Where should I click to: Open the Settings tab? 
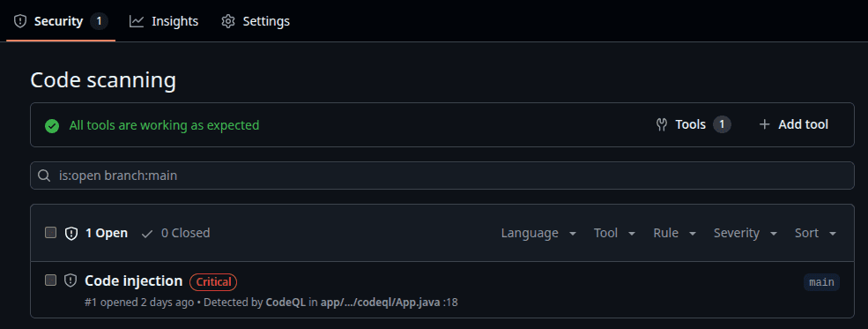tap(256, 21)
